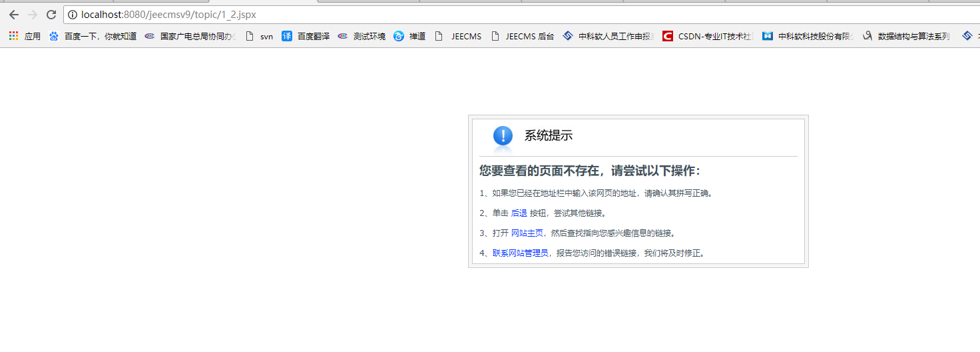Click the 您要查看的页面不存在 heading

(589, 171)
